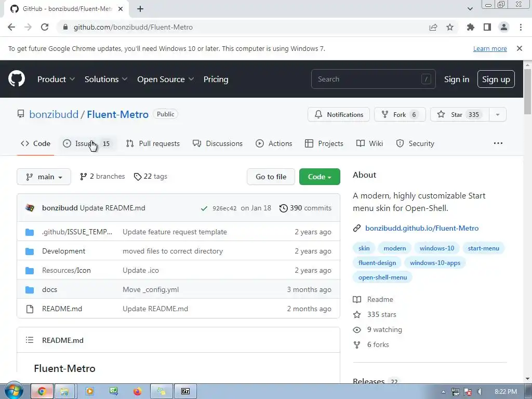Show hidden tray icons arrow
Viewport: 532px width, 399px height.
tap(444, 392)
